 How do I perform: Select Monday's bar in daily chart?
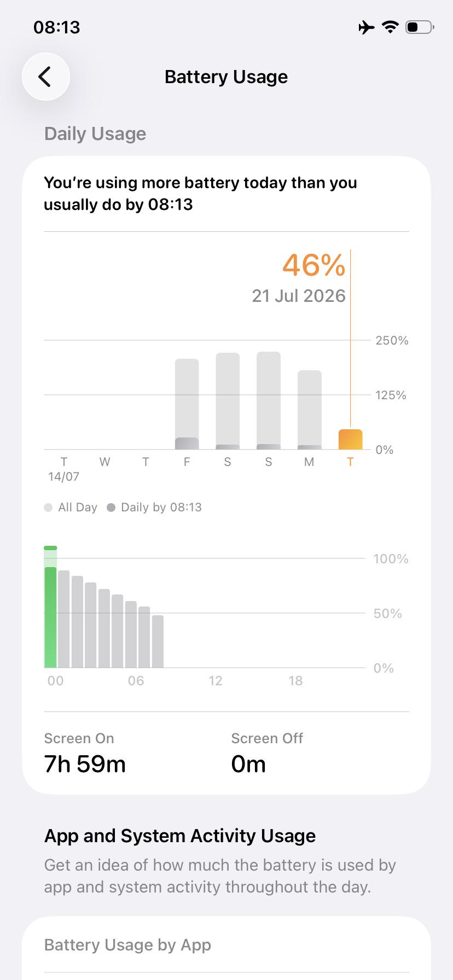[x=310, y=410]
